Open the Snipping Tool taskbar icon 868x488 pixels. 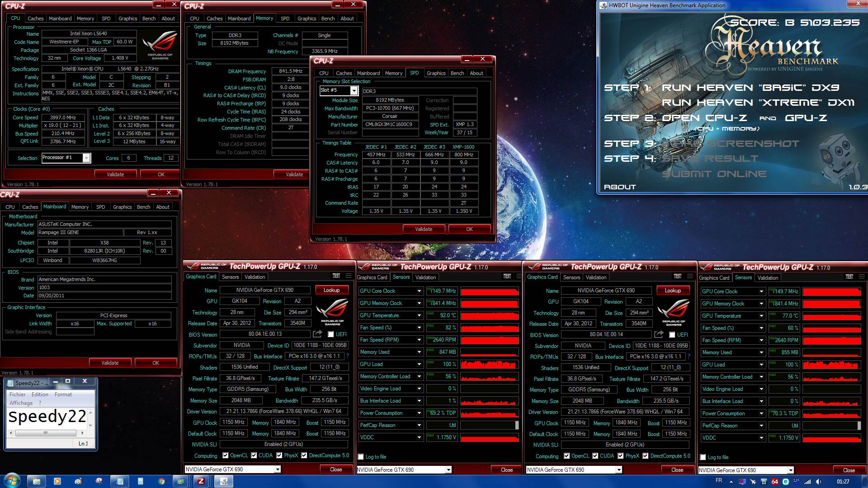click(x=99, y=481)
